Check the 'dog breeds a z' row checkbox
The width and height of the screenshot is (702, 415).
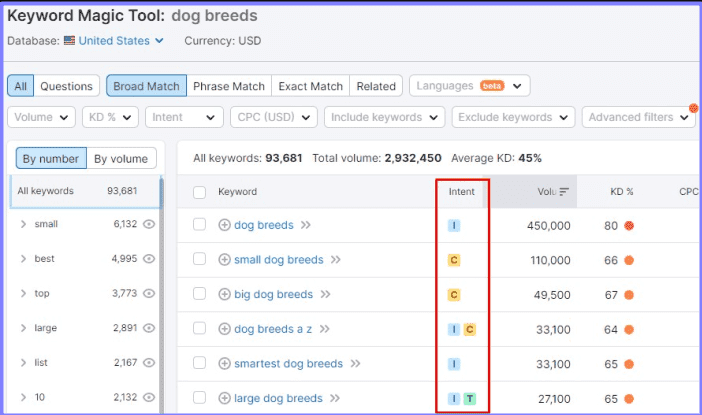pyautogui.click(x=199, y=328)
